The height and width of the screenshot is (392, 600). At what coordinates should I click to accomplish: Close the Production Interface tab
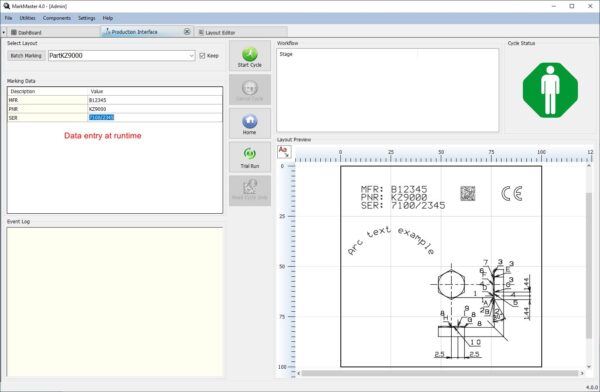point(187,32)
